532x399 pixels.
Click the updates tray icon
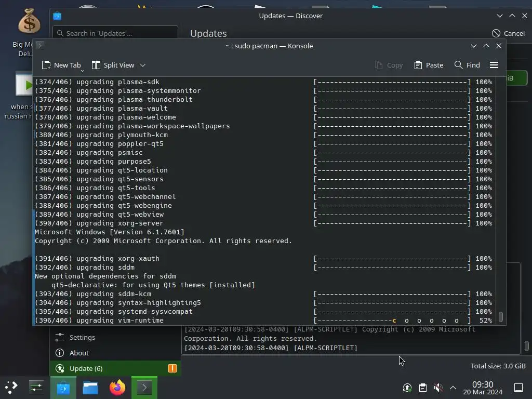tap(407, 388)
